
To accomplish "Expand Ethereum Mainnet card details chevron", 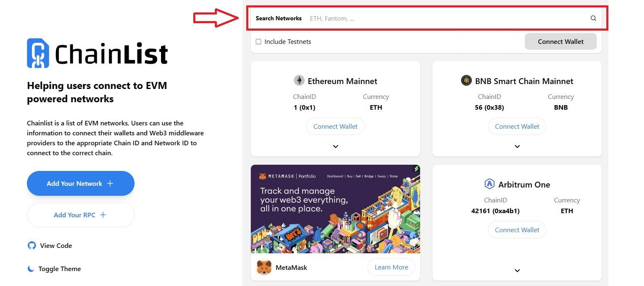I will coord(336,147).
